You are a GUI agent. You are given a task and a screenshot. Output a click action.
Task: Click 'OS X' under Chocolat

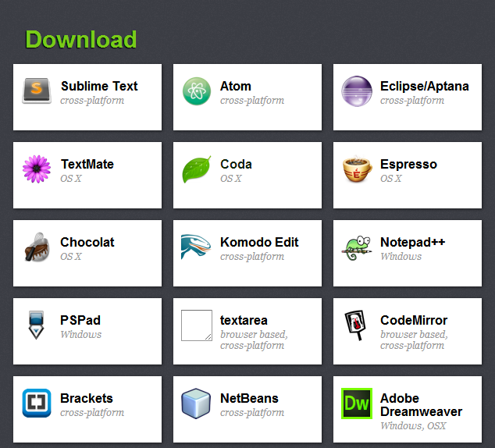click(71, 257)
